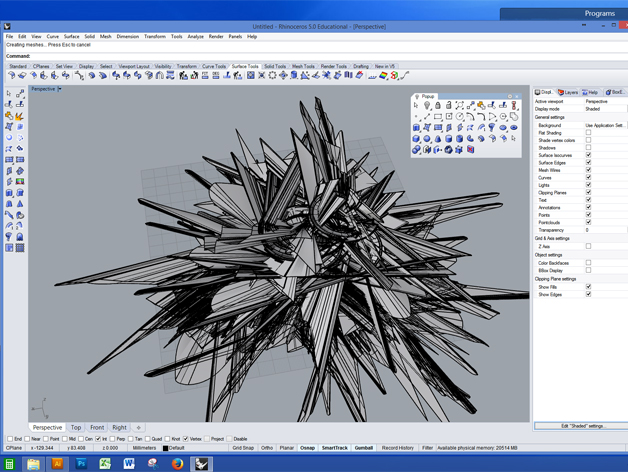Select the box solid icon in Popup panel
Viewport: 628px width, 472px height.
416,139
